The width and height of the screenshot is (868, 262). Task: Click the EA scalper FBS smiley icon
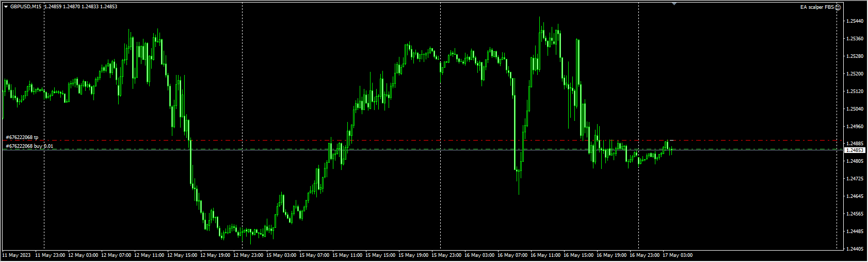coord(838,7)
